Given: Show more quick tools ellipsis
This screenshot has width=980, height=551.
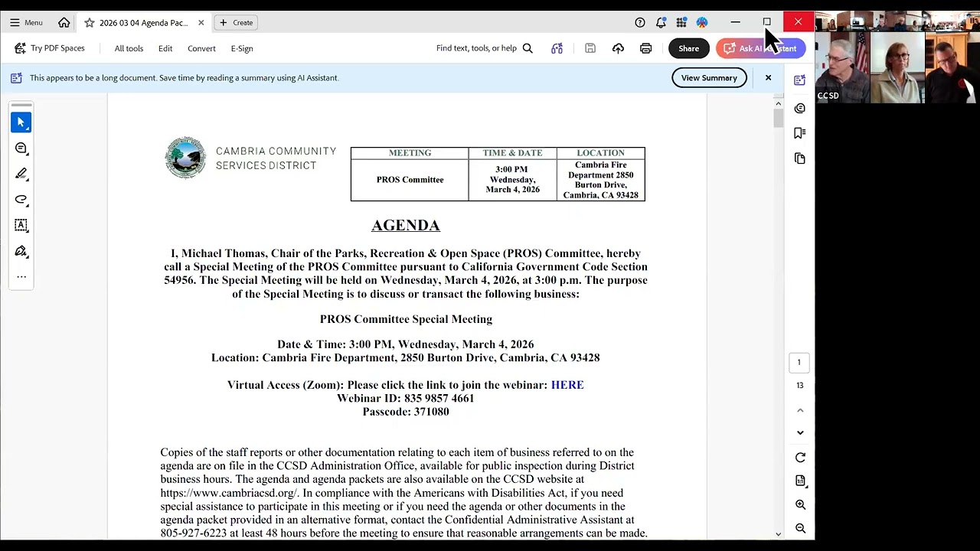Looking at the screenshot, I should coord(21,276).
